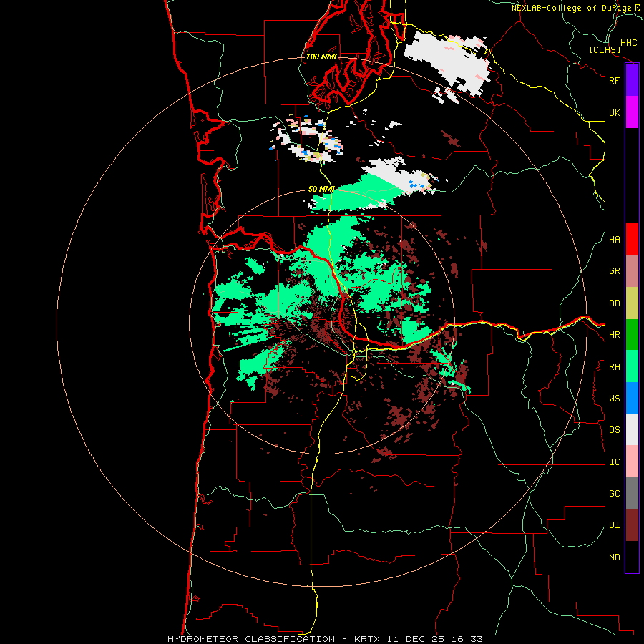Click the BD legend label
This screenshot has width=644, height=644.
[614, 303]
